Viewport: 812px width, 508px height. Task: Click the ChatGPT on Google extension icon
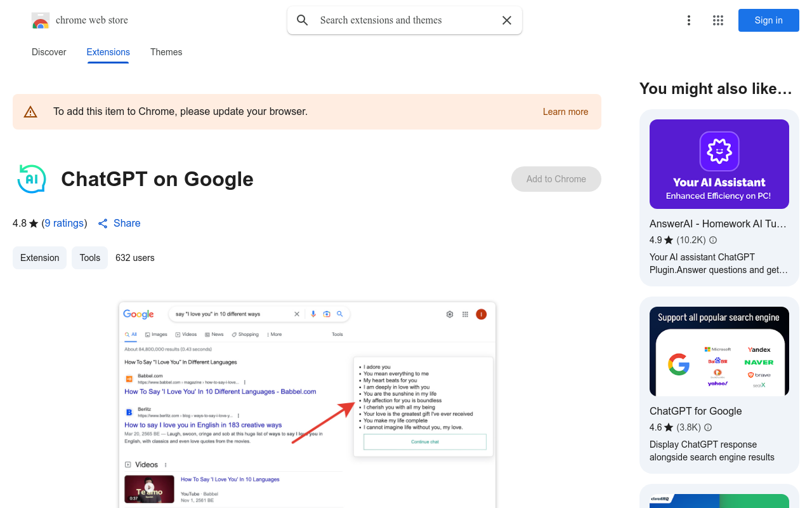click(x=32, y=179)
